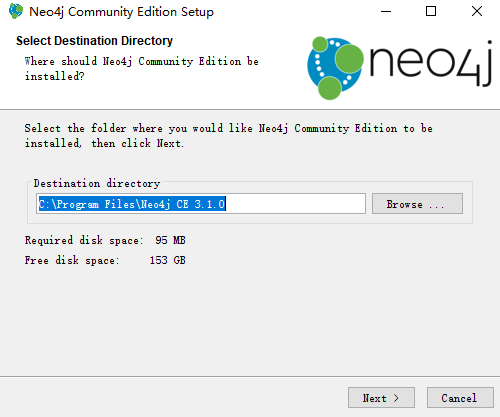This screenshot has height=417, width=500.
Task: Open Browse to choose a destination folder
Action: pos(417,204)
